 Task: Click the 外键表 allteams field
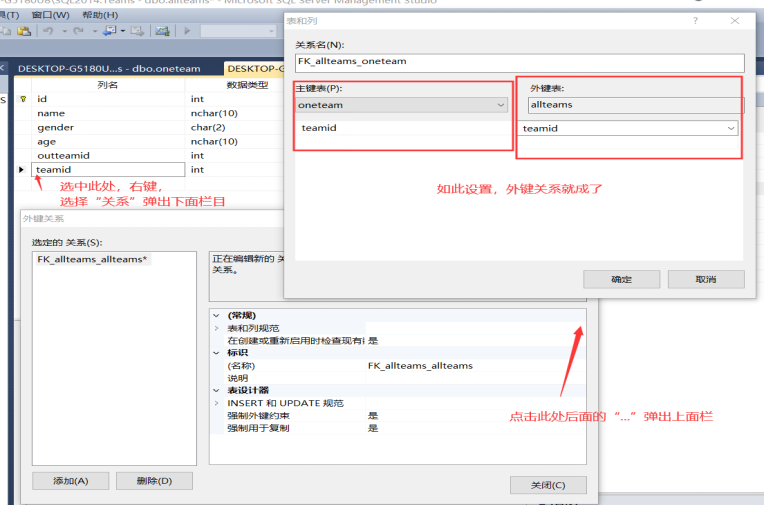click(x=636, y=105)
